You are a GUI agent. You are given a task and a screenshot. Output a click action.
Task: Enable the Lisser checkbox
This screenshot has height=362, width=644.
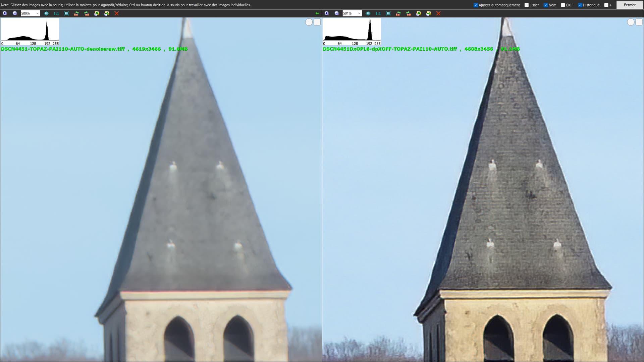pos(526,5)
